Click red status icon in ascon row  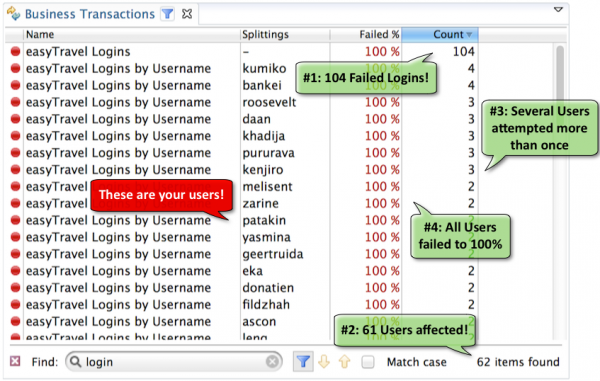point(15,321)
